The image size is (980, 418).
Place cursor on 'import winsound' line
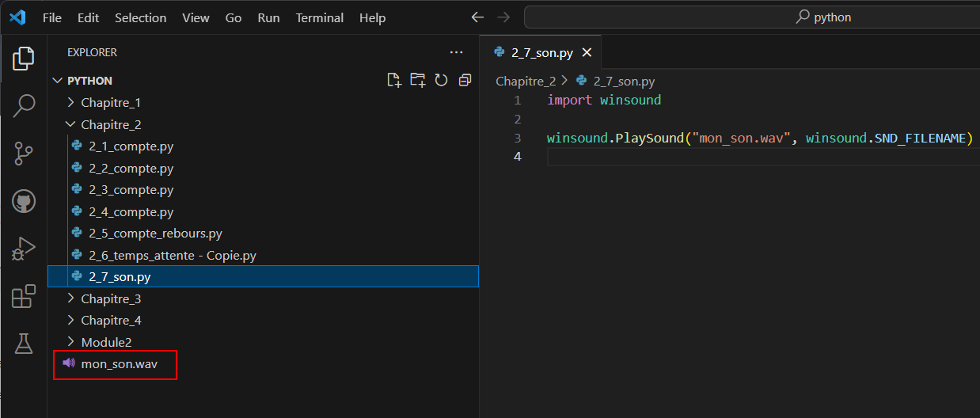point(604,100)
